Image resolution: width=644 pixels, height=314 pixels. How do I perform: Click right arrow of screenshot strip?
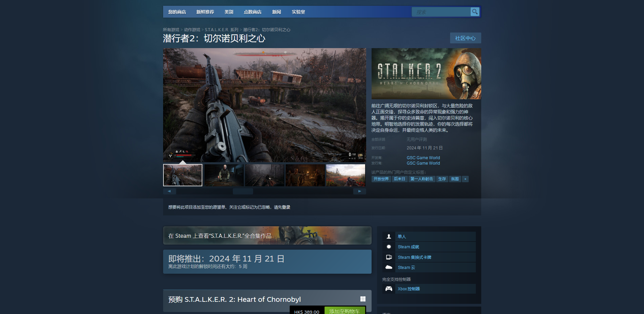click(360, 191)
